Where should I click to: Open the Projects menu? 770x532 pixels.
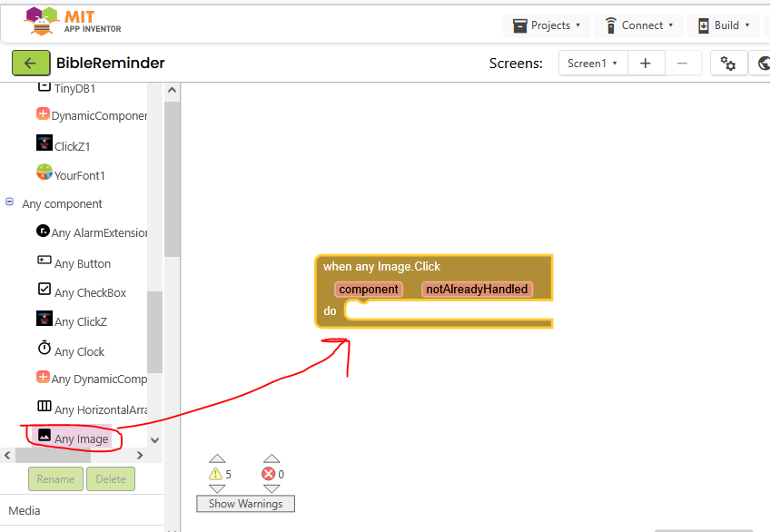(547, 25)
